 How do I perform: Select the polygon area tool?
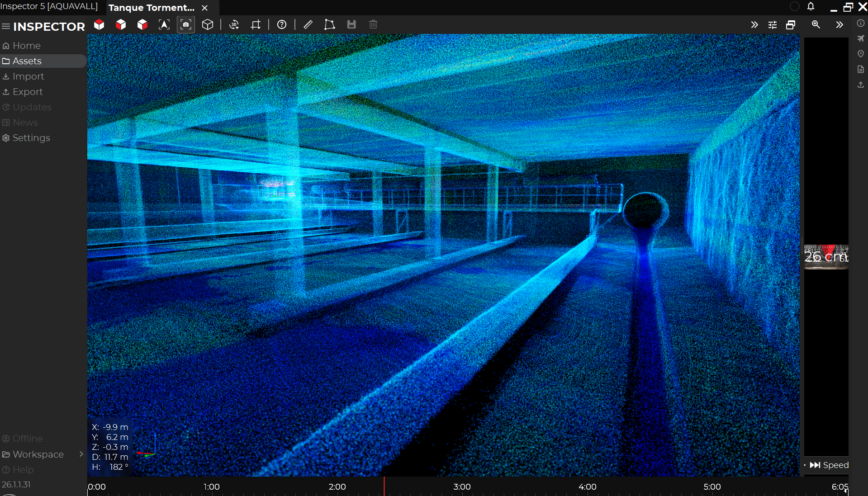330,24
